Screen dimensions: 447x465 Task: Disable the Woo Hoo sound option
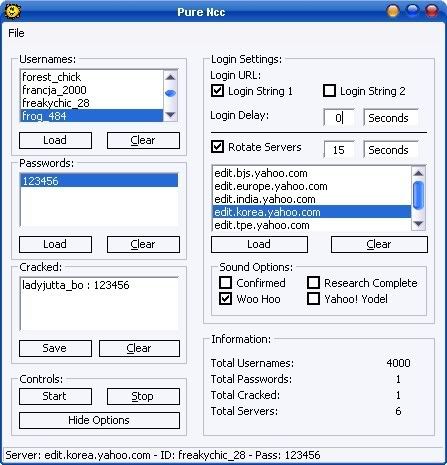[x=225, y=299]
